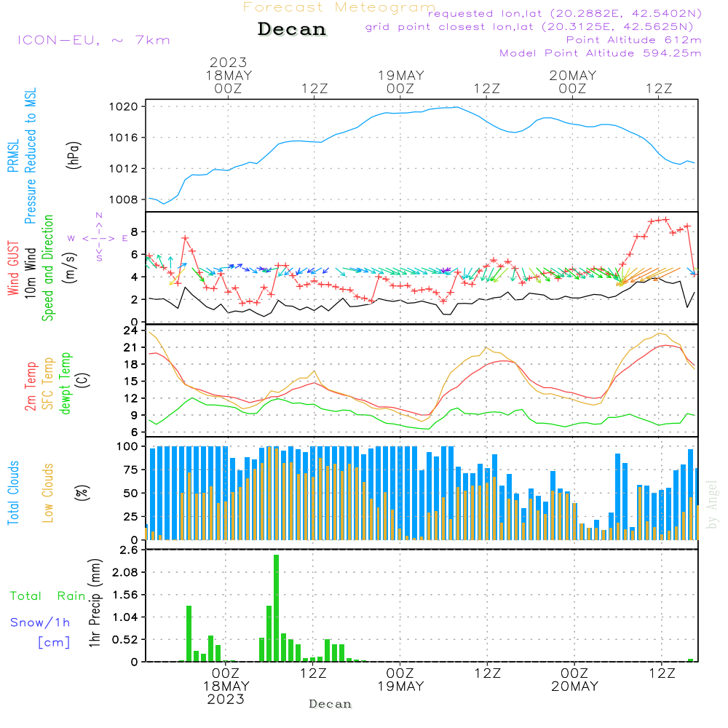Click 'PRMSL' pressure axis label
This screenshot has width=728, height=728.
click(x=13, y=155)
